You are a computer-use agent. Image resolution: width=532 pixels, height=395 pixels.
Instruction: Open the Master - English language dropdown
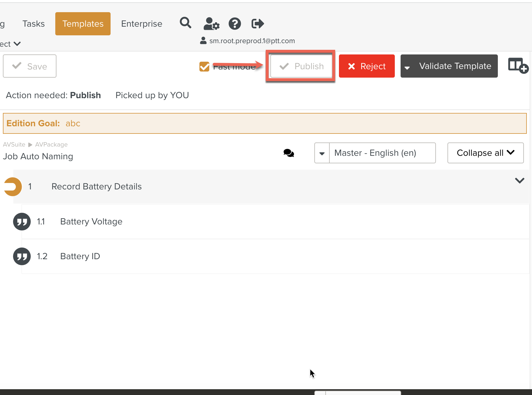[322, 153]
